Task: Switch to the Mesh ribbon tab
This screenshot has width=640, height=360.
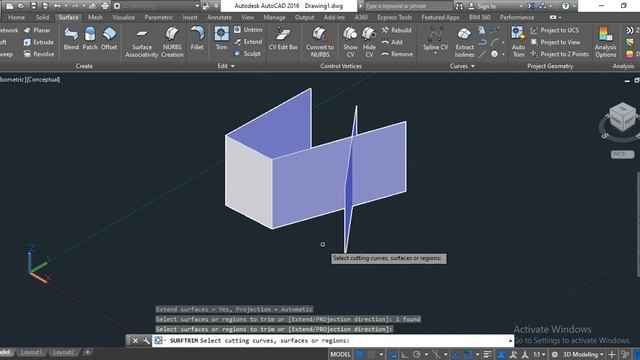Action: 95,17
